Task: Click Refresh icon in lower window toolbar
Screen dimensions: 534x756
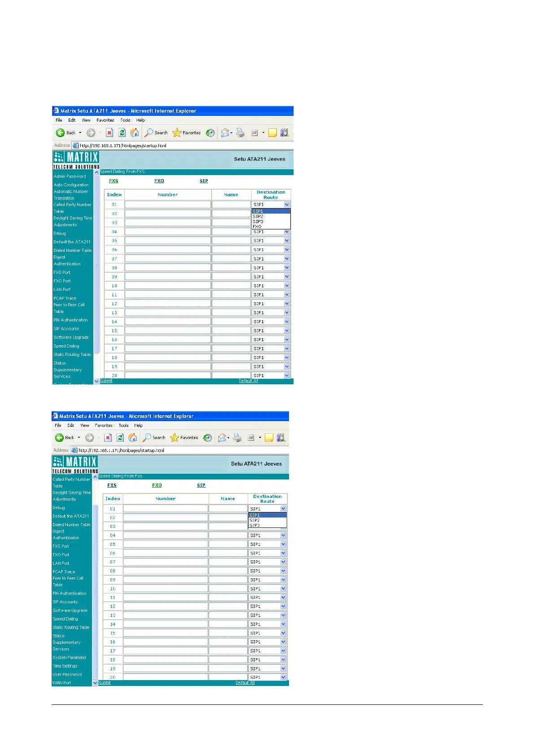Action: pyautogui.click(x=120, y=438)
